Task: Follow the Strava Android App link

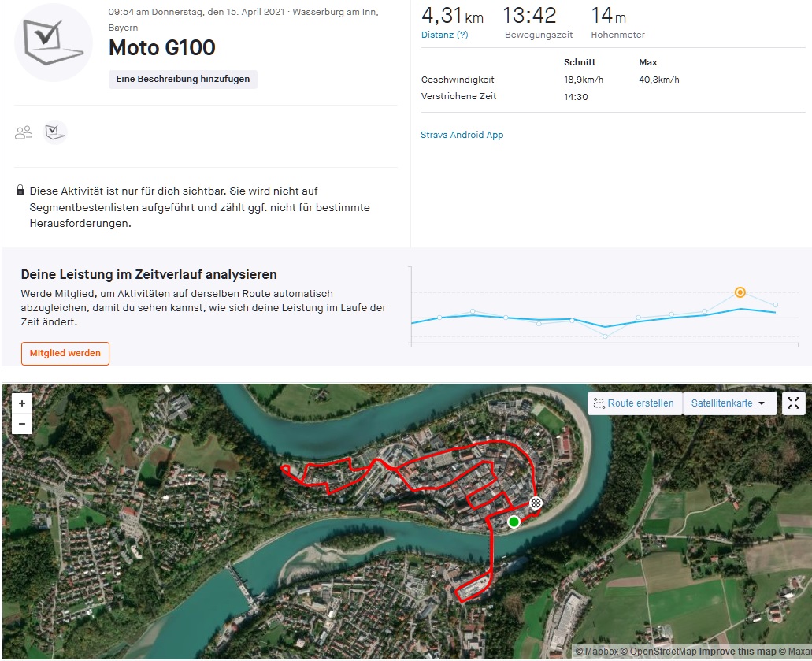Action: pos(462,135)
